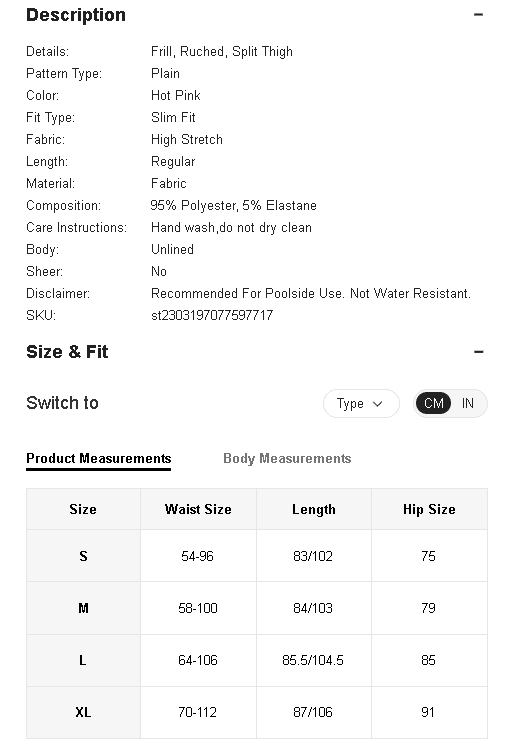
Task: Collapse the Description section minus icon
Action: [478, 15]
